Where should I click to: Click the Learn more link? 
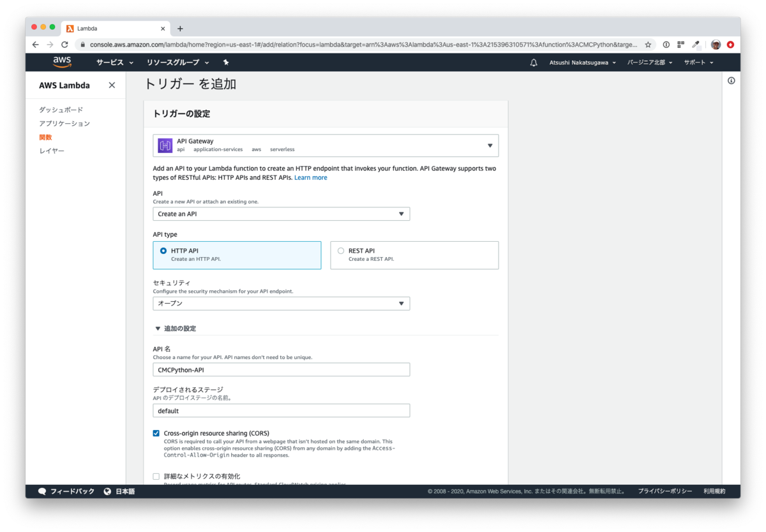pyautogui.click(x=311, y=177)
